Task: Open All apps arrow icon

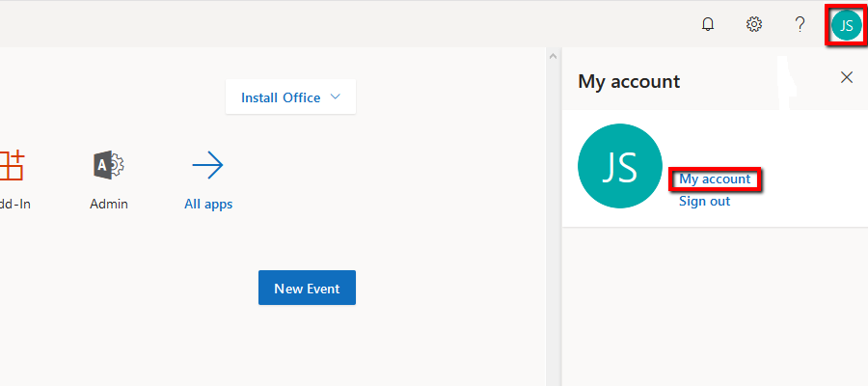Action: click(207, 165)
